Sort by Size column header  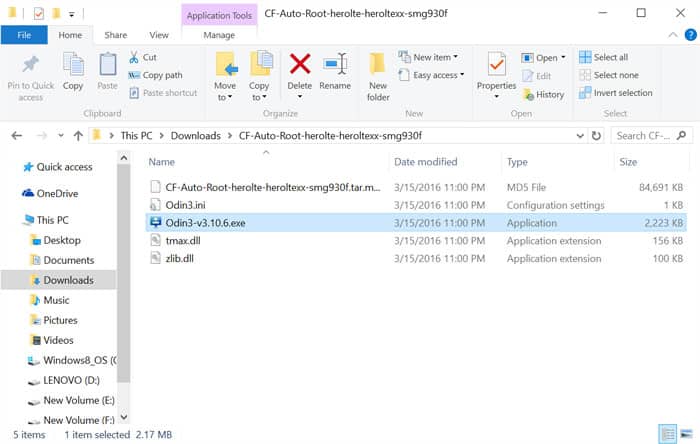[x=628, y=162]
